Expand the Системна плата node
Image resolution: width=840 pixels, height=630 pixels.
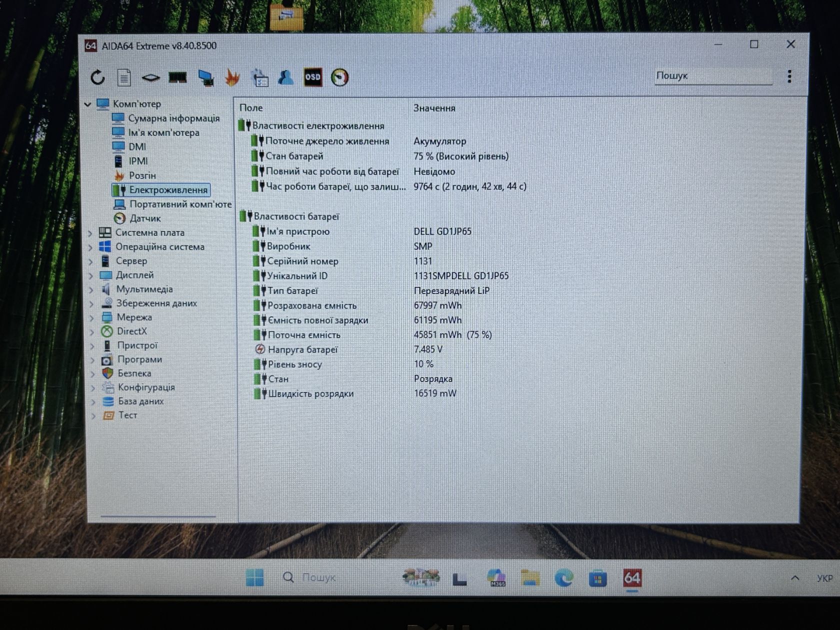pyautogui.click(x=90, y=233)
